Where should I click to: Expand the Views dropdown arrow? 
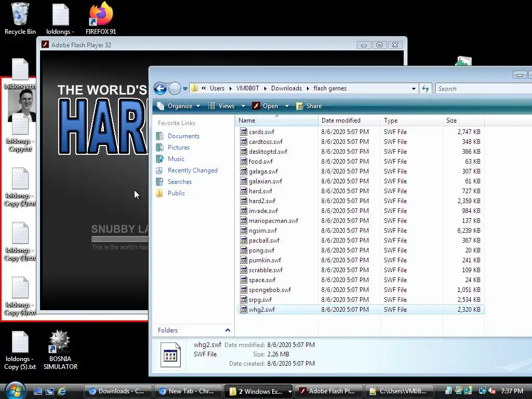pyautogui.click(x=243, y=106)
